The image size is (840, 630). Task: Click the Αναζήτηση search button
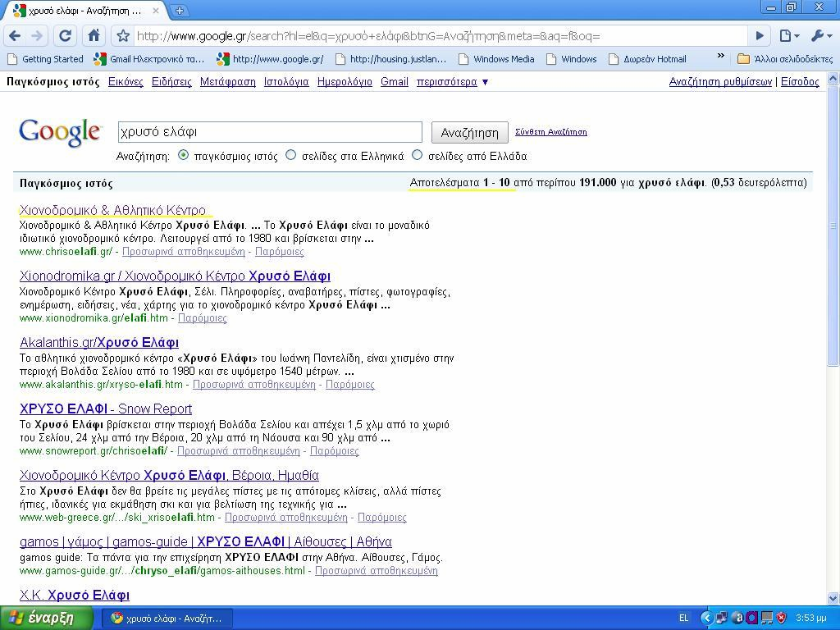(469, 132)
